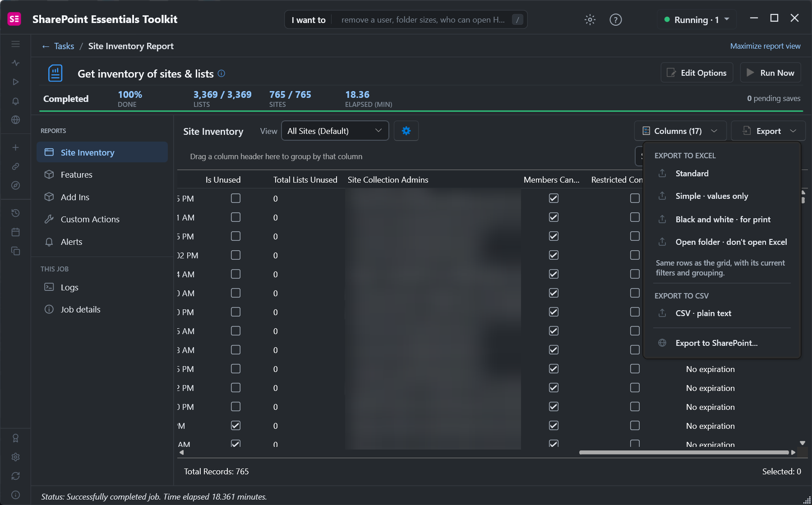Image resolution: width=812 pixels, height=505 pixels.
Task: Toggle Members Can checkbox in 02 PM row
Action: click(x=554, y=255)
